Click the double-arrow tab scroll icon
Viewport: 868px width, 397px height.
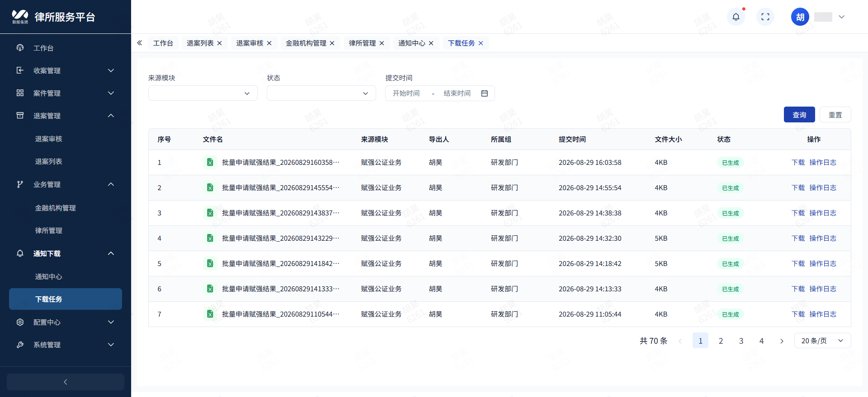140,43
